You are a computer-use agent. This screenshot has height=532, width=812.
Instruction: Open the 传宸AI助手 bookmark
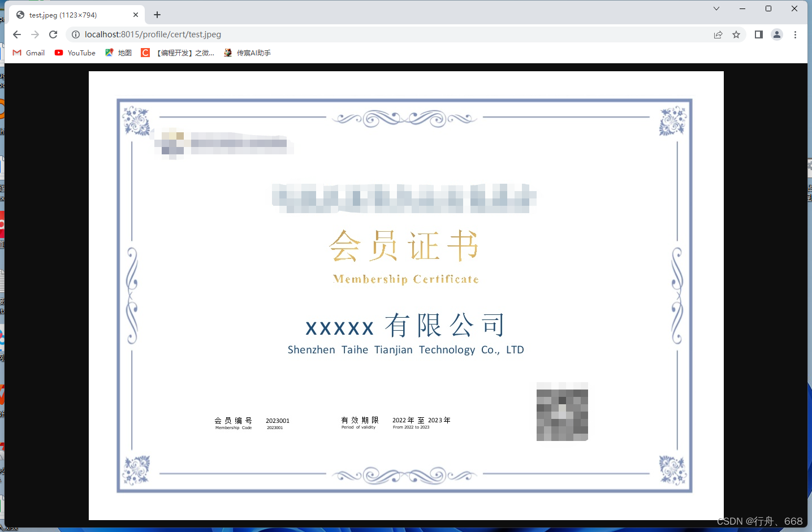tap(247, 53)
